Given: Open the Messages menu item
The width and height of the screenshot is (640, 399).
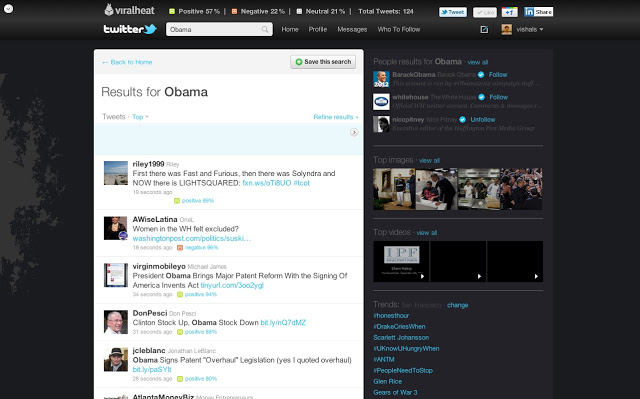Looking at the screenshot, I should (352, 29).
